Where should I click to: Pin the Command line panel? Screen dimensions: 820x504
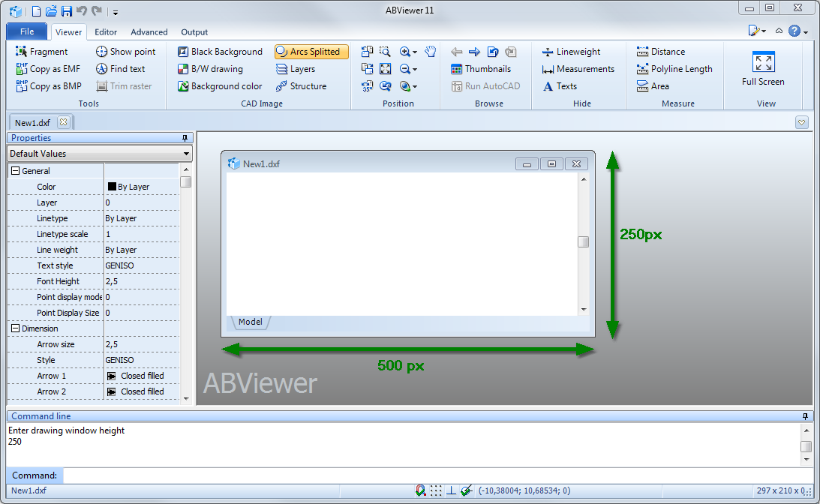[805, 416]
